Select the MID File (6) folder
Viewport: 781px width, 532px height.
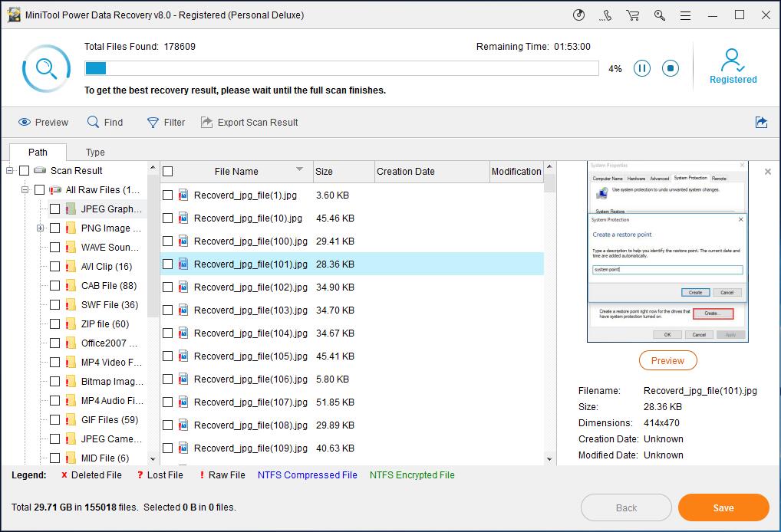pos(105,458)
